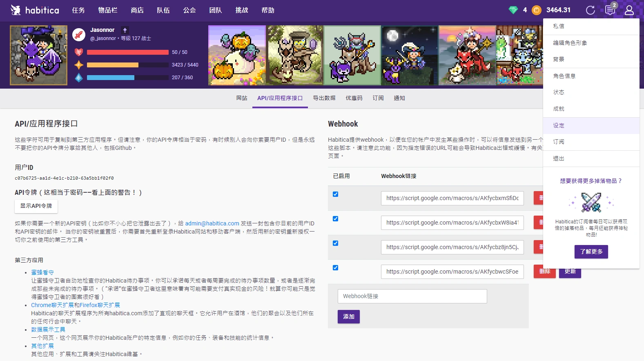This screenshot has width=644, height=361.
Task: Choose 角色信息 from the user menu
Action: [591, 76]
